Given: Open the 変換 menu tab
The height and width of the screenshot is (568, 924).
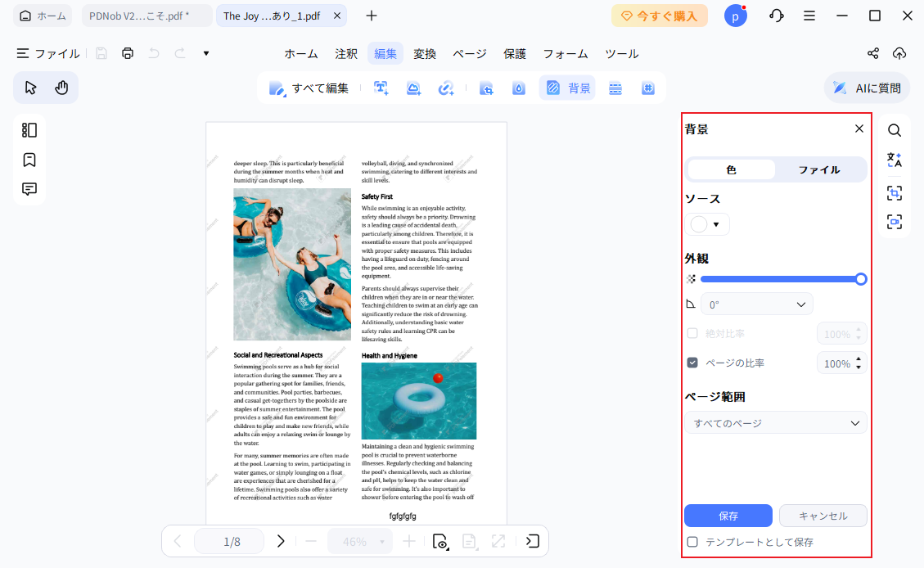Looking at the screenshot, I should point(425,53).
